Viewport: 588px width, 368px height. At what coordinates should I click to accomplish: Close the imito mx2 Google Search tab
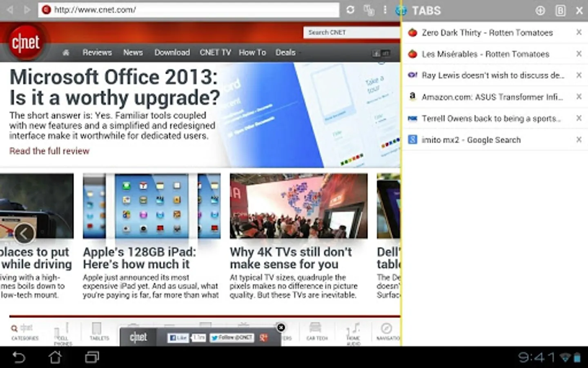[x=579, y=139]
